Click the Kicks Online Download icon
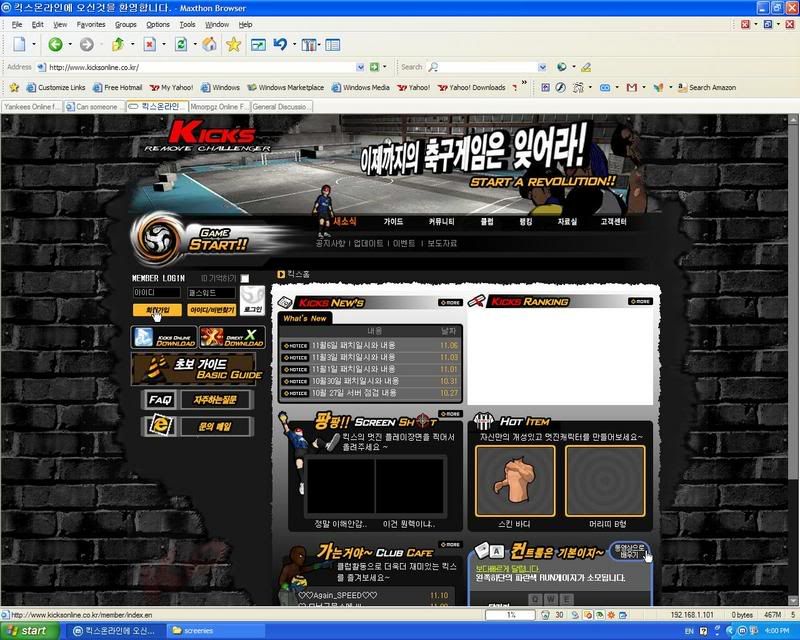This screenshot has width=800, height=640. coord(163,337)
